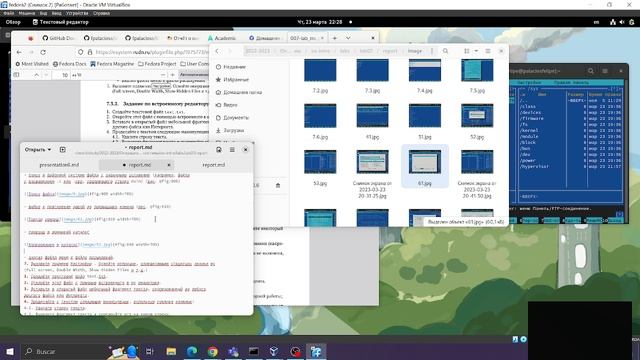Select the 7.4.jpg thumbnail
The image size is (640, 360).
pyautogui.click(x=424, y=70)
